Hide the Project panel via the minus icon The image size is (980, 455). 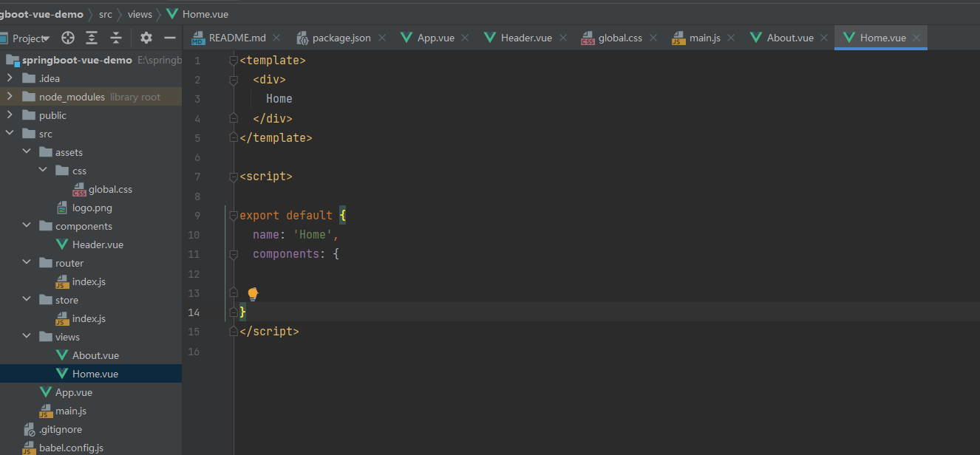[169, 38]
